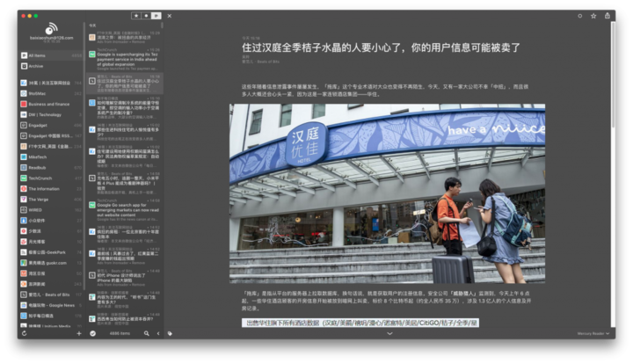633x364 pixels.
Task: Click The Verge feed icon
Action: (24, 200)
